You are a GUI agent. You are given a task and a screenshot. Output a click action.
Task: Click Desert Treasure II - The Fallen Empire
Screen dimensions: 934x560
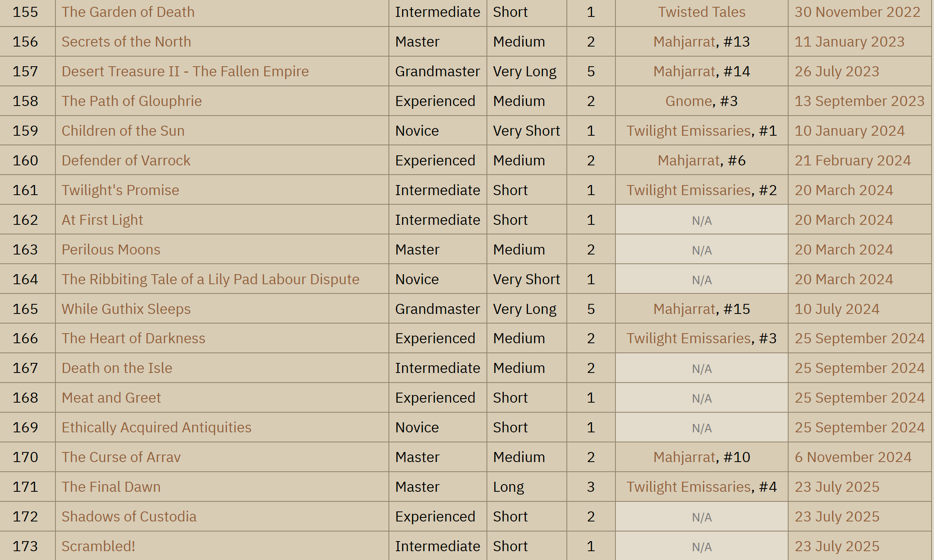[185, 71]
